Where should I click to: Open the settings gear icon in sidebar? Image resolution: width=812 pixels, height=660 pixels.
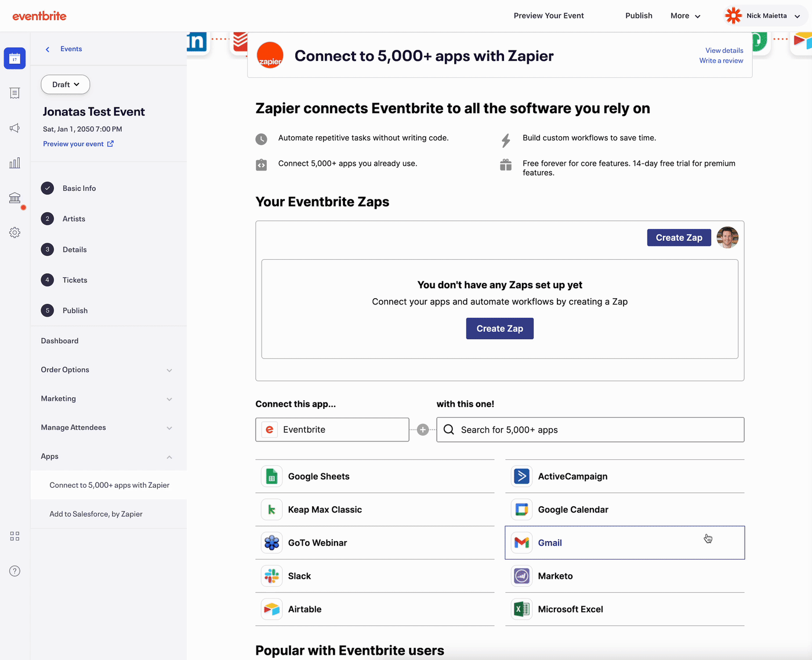[x=14, y=233]
